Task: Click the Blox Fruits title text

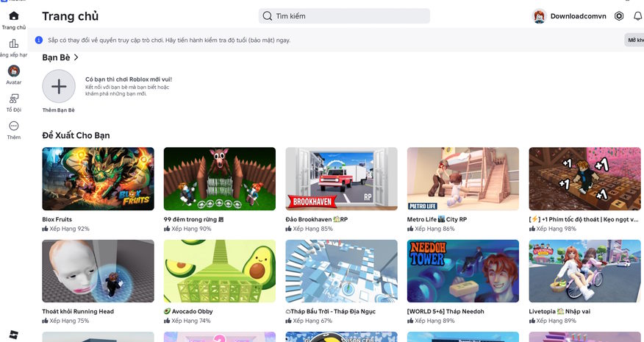Action: pos(57,219)
